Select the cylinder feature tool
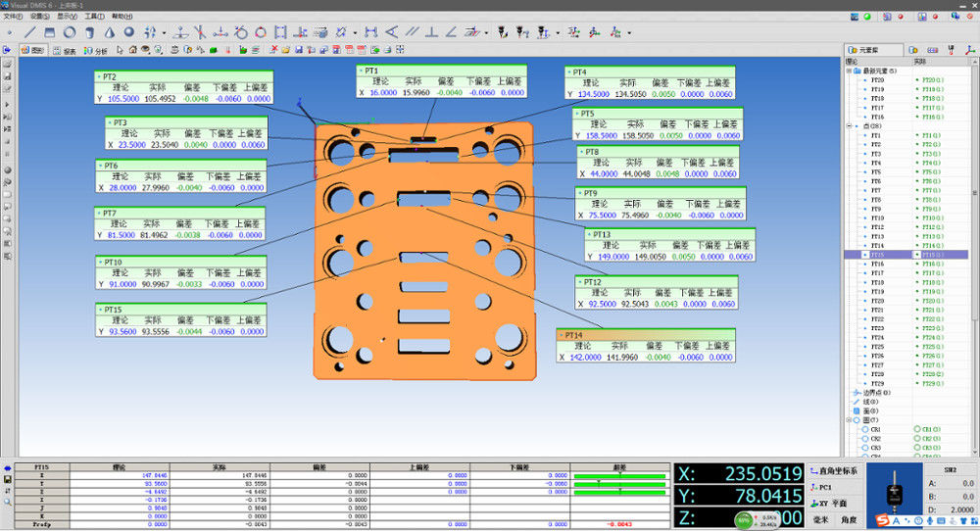980x531 pixels. (x=89, y=32)
